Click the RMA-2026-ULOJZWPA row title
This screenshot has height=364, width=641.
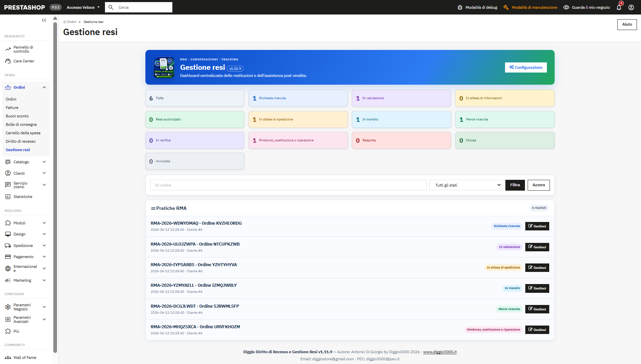pos(195,244)
